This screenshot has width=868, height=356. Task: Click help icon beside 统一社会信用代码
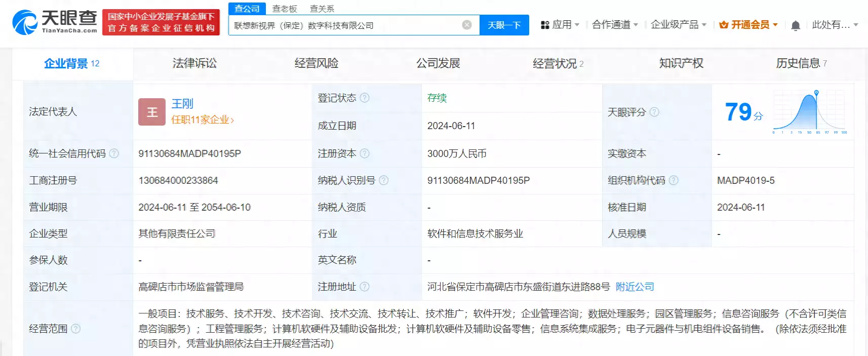114,153
